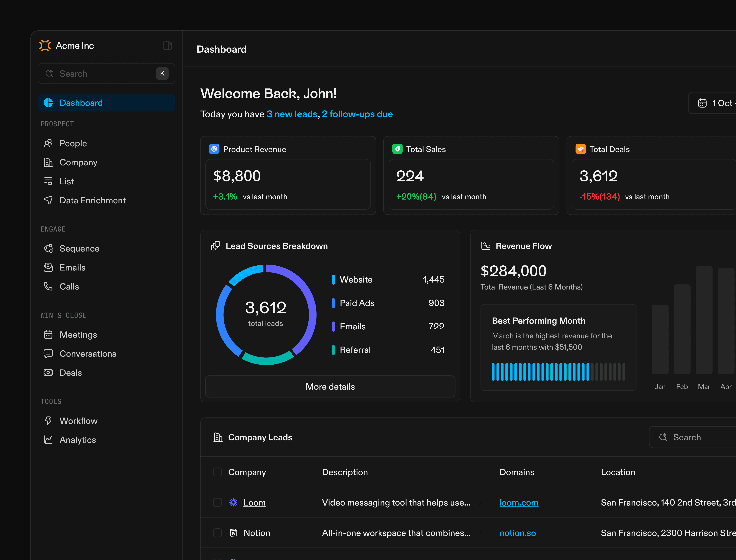Image resolution: width=736 pixels, height=560 pixels.
Task: Click the Analytics chart icon
Action: (48, 440)
